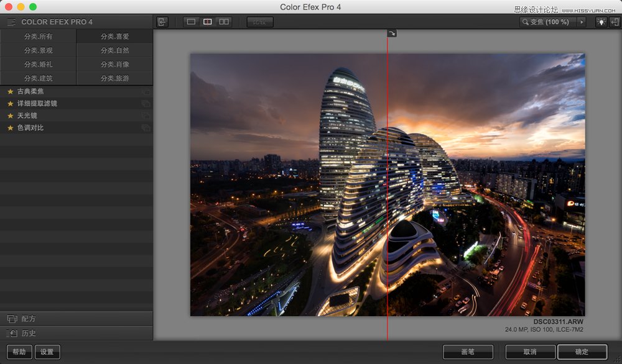Click the red split preview divider line

click(387, 185)
